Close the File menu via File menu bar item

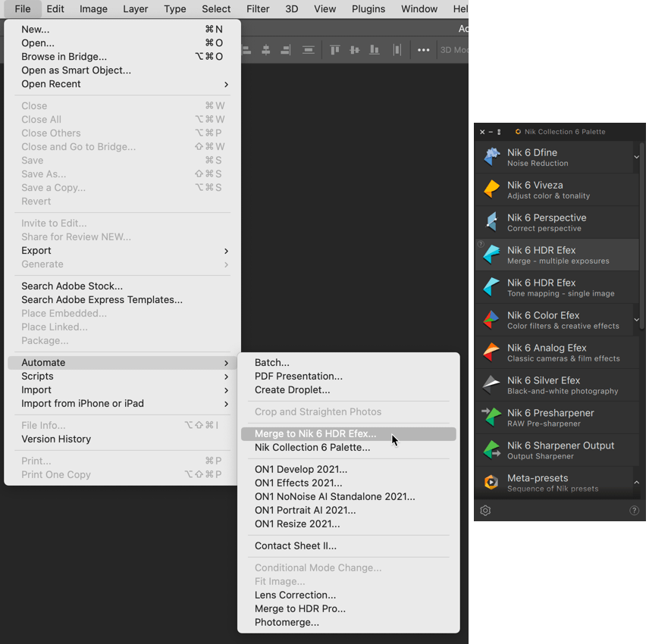click(23, 9)
